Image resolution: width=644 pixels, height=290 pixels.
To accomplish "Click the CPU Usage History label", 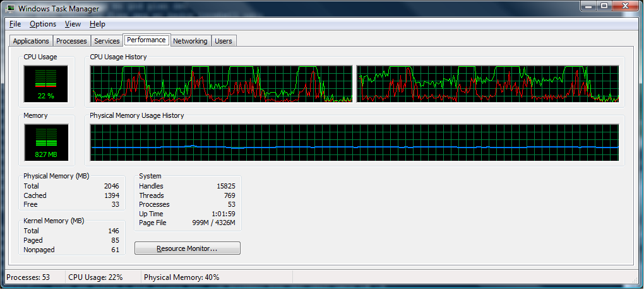I will pos(118,57).
